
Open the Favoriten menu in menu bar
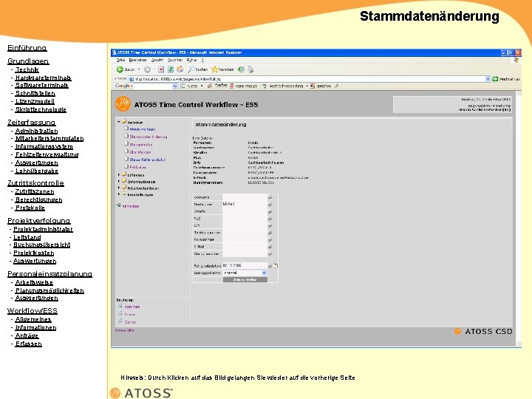(x=175, y=60)
